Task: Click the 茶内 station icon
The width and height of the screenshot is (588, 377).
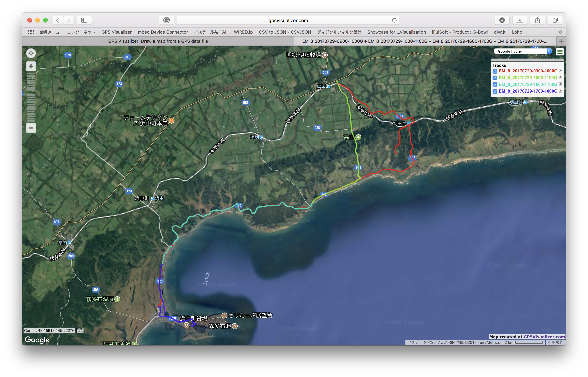Action: 70,243
